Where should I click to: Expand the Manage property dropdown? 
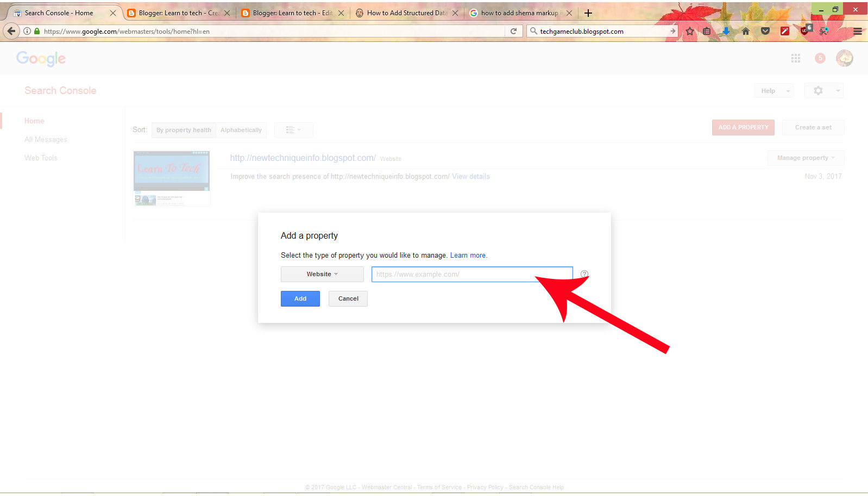[806, 158]
